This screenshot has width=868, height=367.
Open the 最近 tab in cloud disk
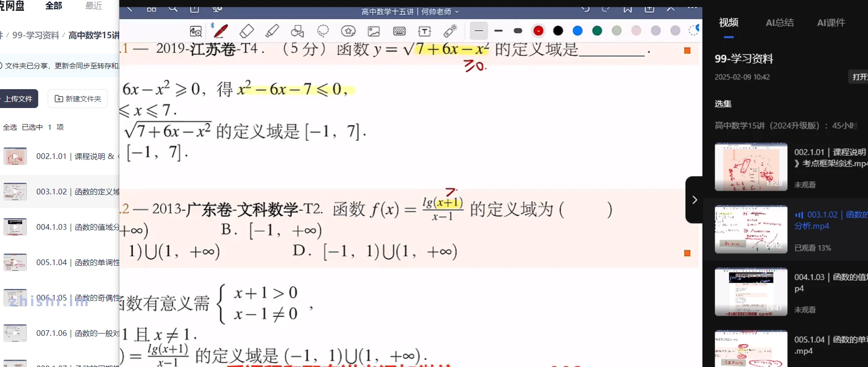[x=94, y=6]
